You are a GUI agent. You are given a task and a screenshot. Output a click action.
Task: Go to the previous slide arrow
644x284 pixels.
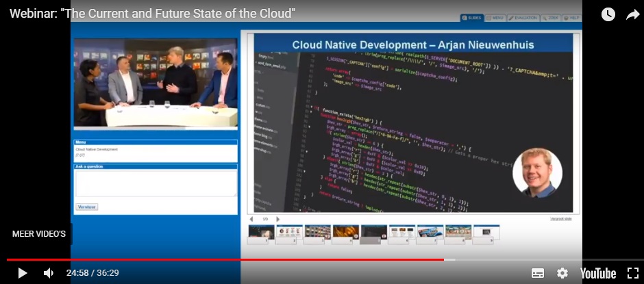[251, 219]
